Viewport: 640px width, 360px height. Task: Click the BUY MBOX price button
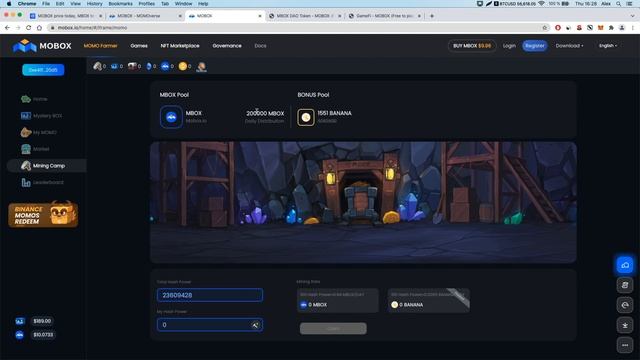472,46
